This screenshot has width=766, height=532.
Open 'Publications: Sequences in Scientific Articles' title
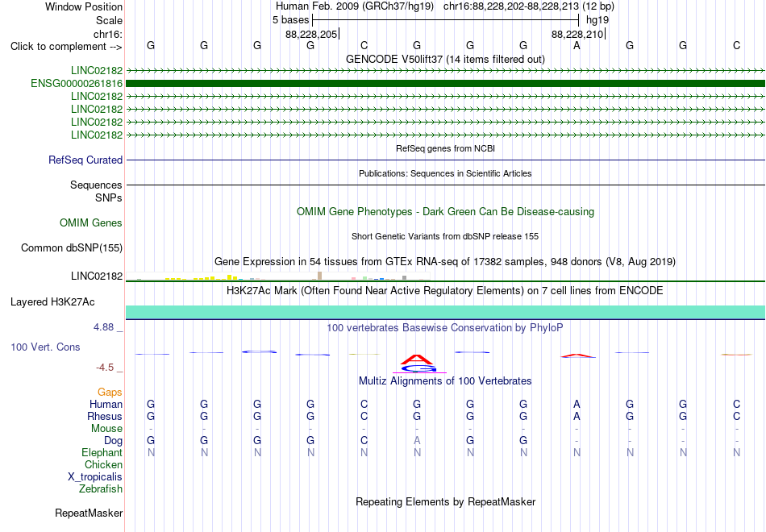point(445,173)
